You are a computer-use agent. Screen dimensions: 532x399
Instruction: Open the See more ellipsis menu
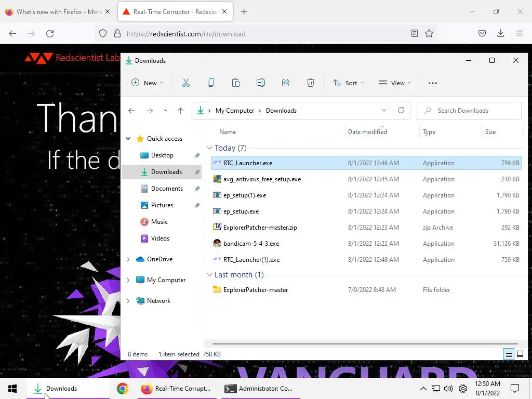click(433, 83)
